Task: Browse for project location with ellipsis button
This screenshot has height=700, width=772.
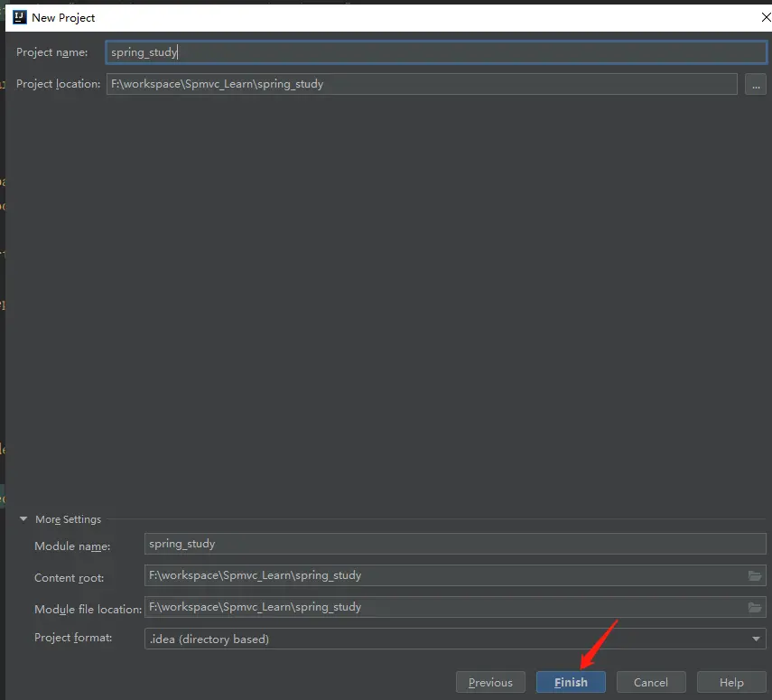Action: click(x=756, y=84)
